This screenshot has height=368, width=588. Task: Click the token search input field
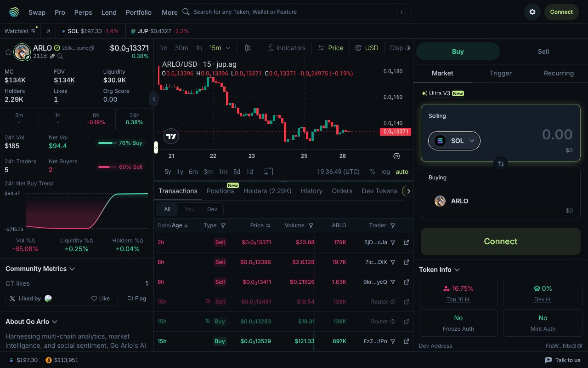point(294,12)
